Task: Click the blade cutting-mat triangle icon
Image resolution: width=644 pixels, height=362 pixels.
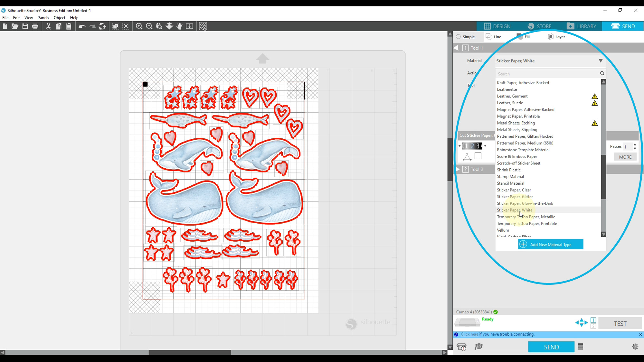Action: (x=467, y=157)
